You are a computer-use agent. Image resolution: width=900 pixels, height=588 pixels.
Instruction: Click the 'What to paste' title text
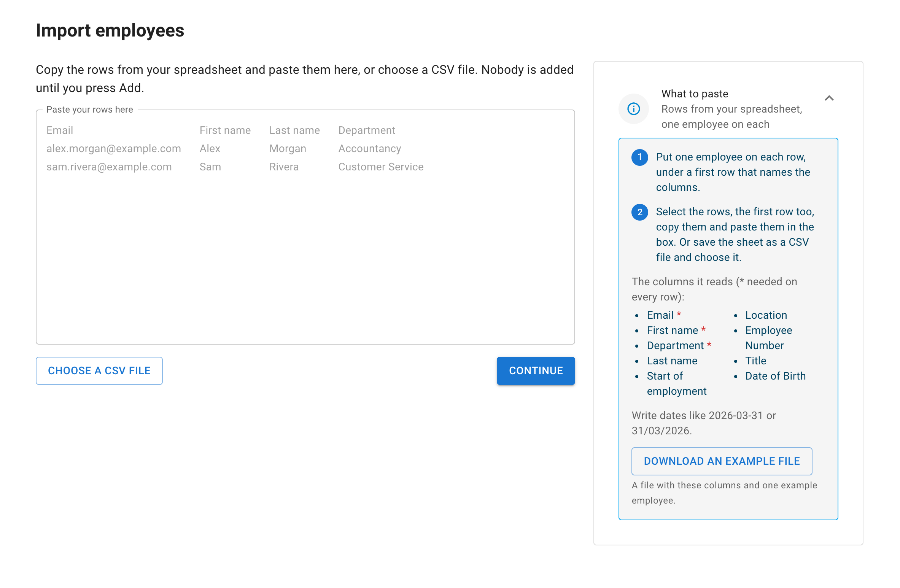click(x=695, y=94)
